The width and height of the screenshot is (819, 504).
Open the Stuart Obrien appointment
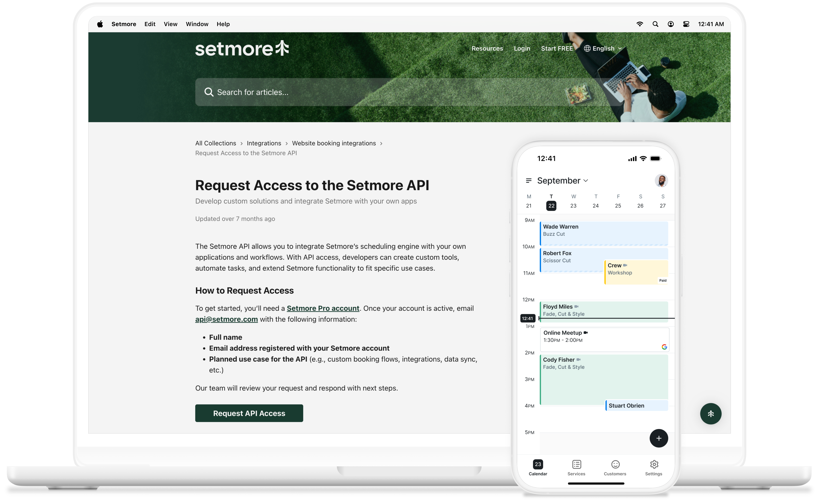(637, 405)
